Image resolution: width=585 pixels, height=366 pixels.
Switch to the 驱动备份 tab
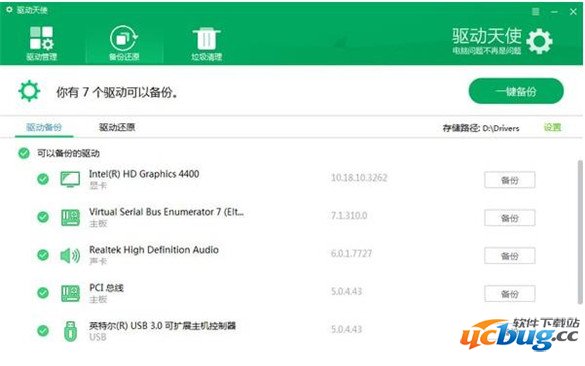[x=44, y=128]
